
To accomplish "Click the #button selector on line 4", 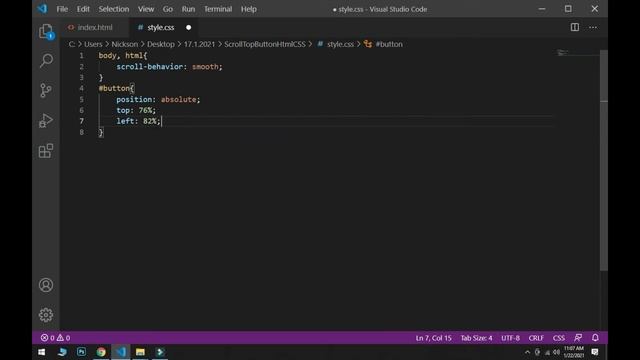I will coord(114,88).
